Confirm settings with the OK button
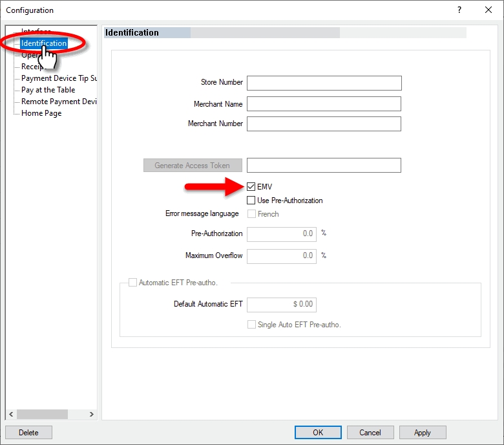This screenshot has width=504, height=445. (x=318, y=433)
